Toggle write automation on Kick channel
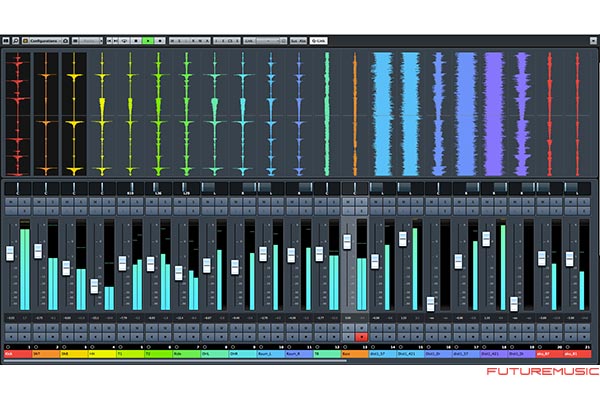 24,328
